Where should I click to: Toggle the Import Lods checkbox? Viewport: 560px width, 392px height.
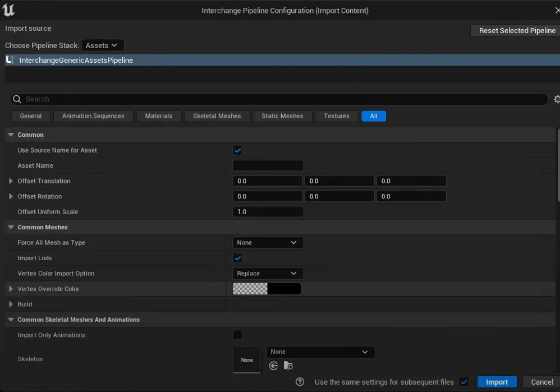click(237, 258)
